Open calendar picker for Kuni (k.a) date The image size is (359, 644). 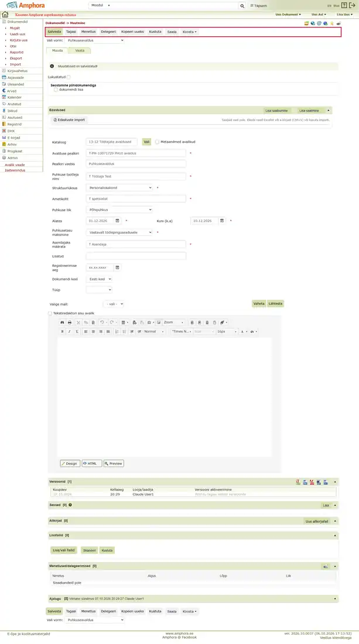click(222, 221)
